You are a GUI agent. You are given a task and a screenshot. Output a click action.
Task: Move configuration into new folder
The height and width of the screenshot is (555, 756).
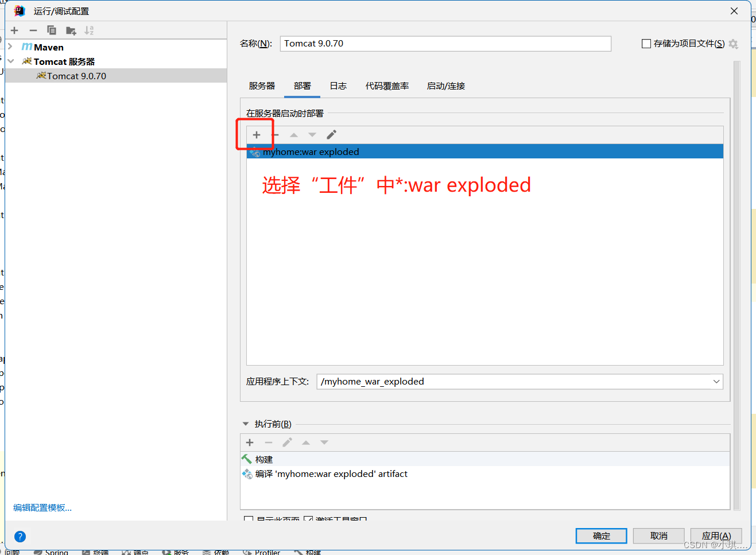tap(71, 30)
